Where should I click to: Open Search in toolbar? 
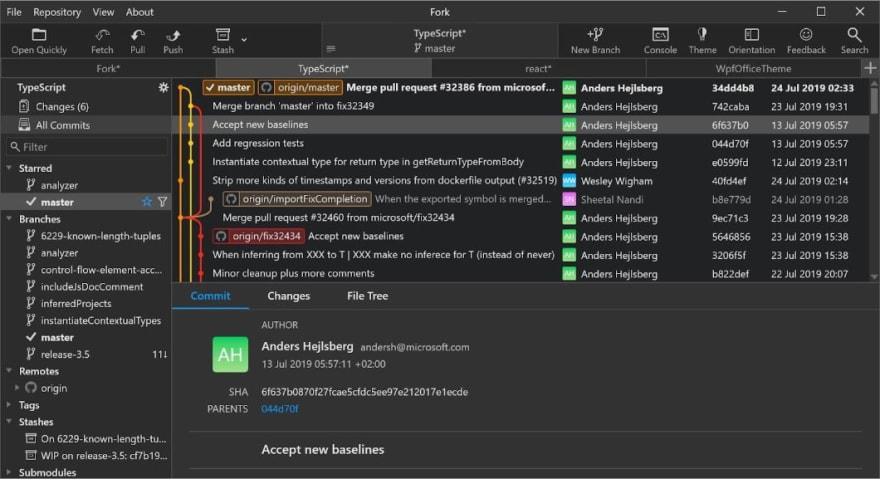(854, 42)
